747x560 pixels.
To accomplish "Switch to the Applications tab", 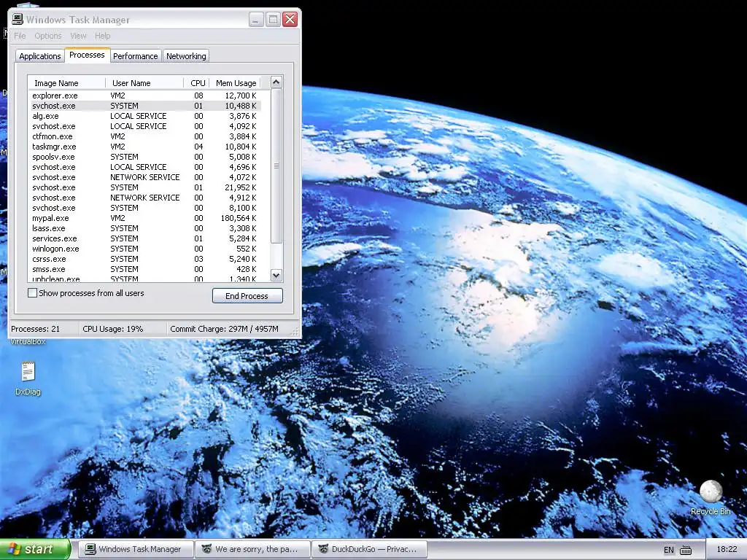I will tap(40, 56).
